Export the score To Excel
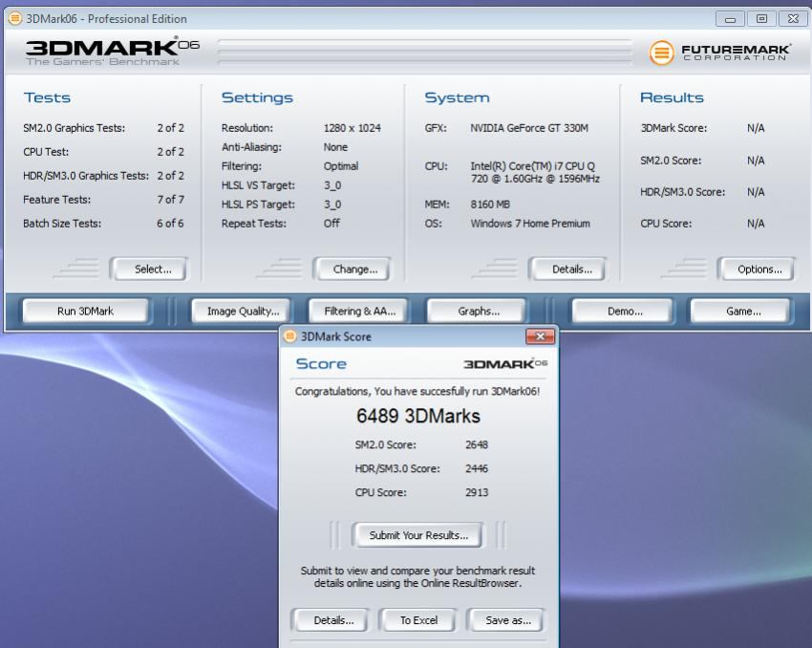This screenshot has width=812, height=648. [x=417, y=620]
